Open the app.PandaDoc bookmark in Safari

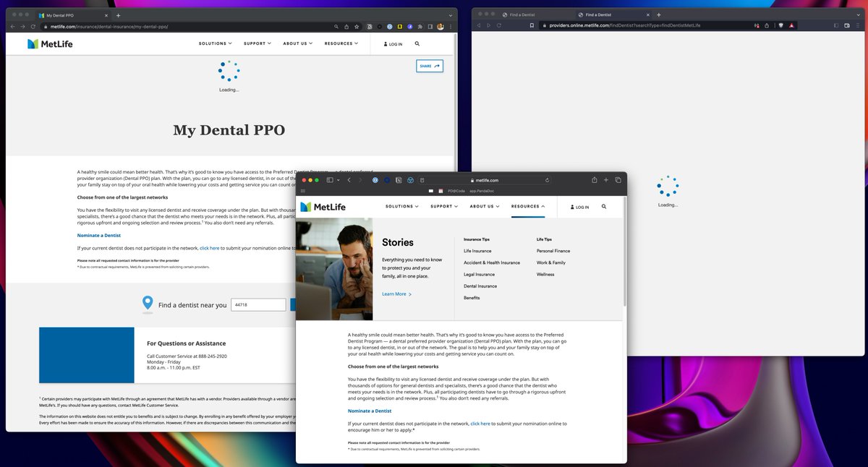pos(482,191)
